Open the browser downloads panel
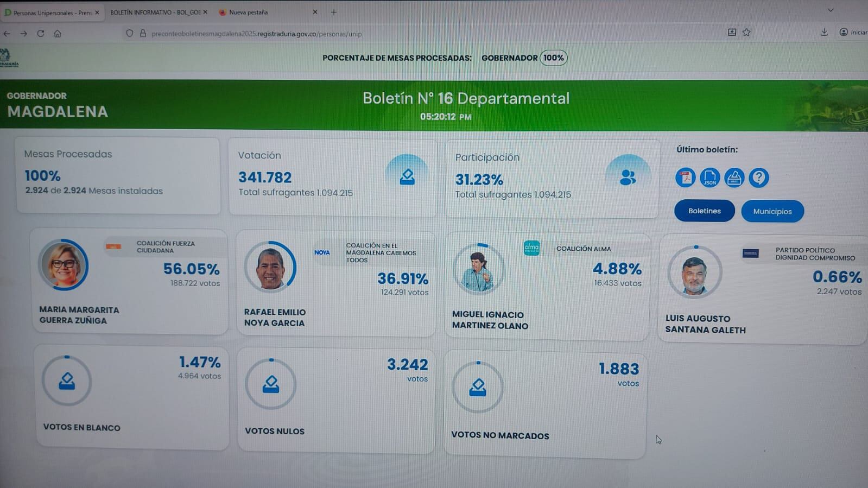The width and height of the screenshot is (868, 488). pos(824,33)
